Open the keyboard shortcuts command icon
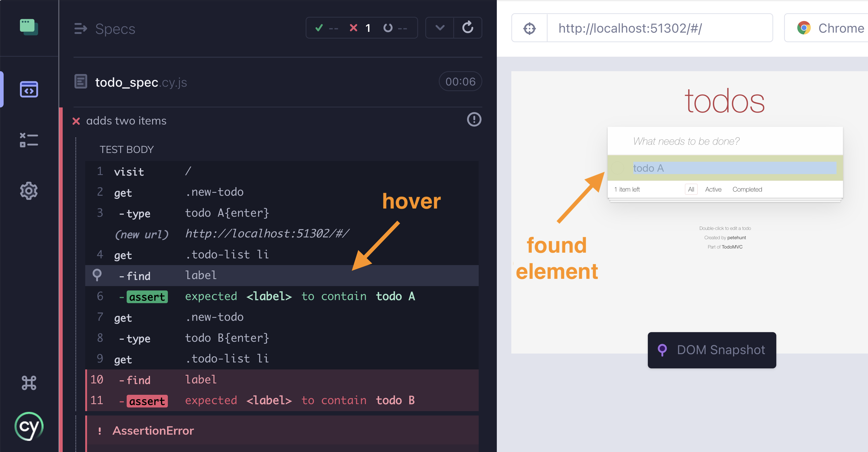Screen dimensions: 868x452 (x=29, y=383)
